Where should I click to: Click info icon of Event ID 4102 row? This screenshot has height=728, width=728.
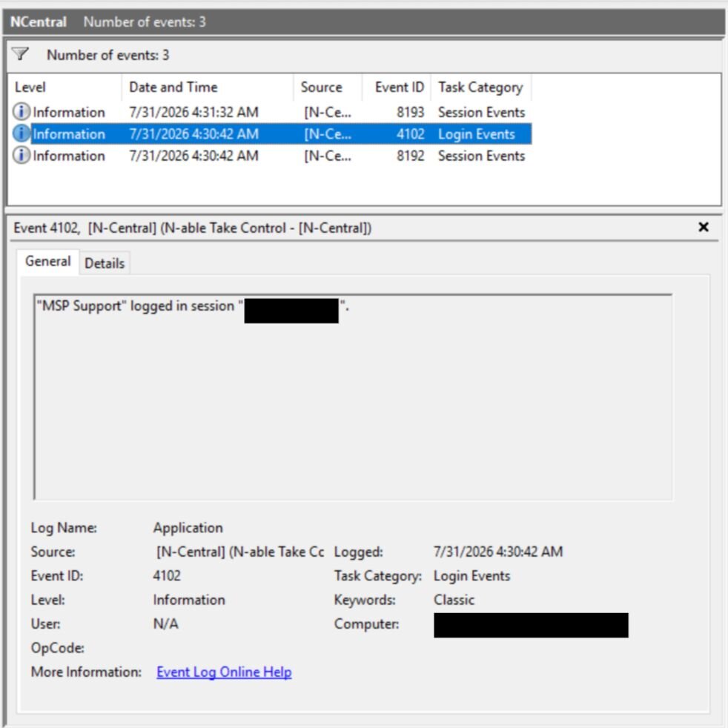click(21, 133)
